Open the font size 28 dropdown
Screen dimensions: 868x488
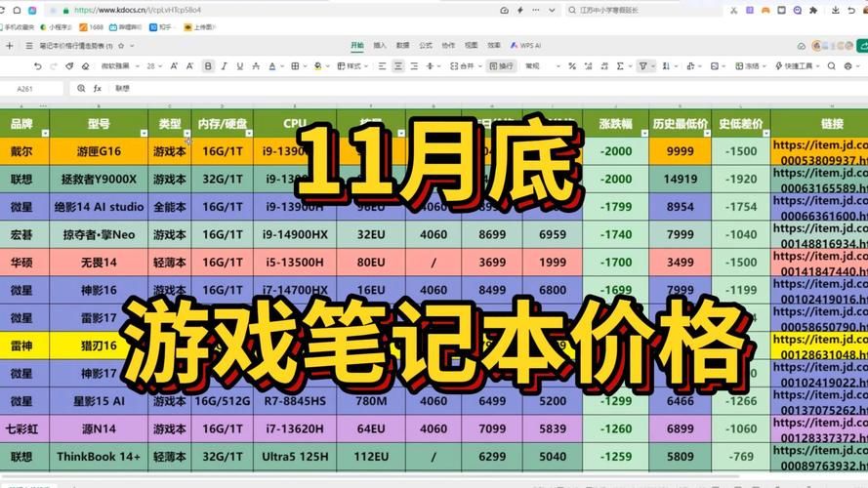click(x=154, y=65)
